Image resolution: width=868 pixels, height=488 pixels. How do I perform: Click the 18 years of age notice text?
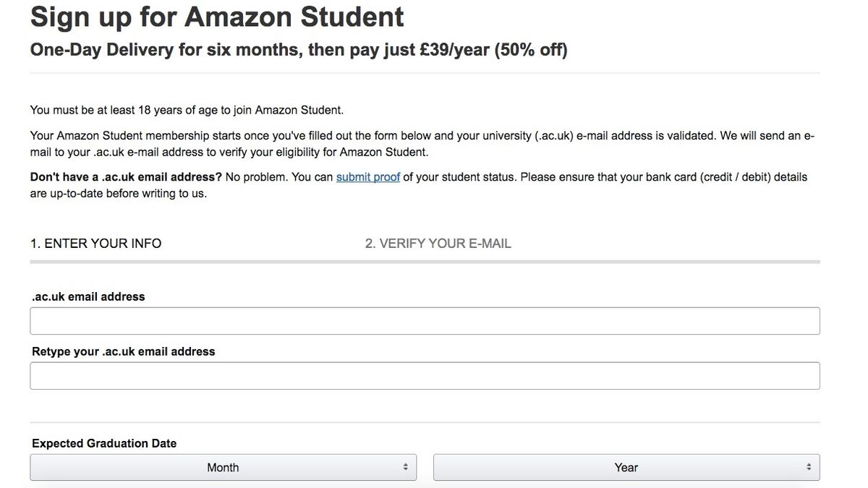click(x=186, y=109)
